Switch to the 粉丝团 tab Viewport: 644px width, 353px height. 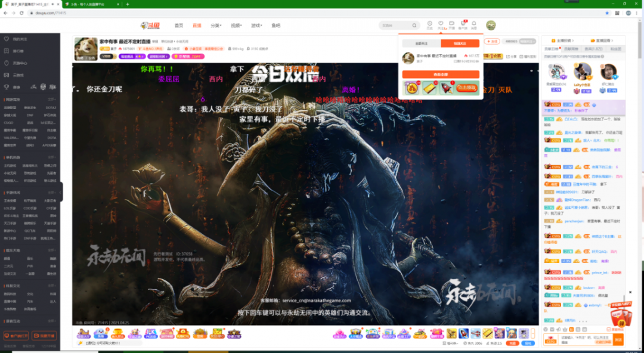coord(615,49)
